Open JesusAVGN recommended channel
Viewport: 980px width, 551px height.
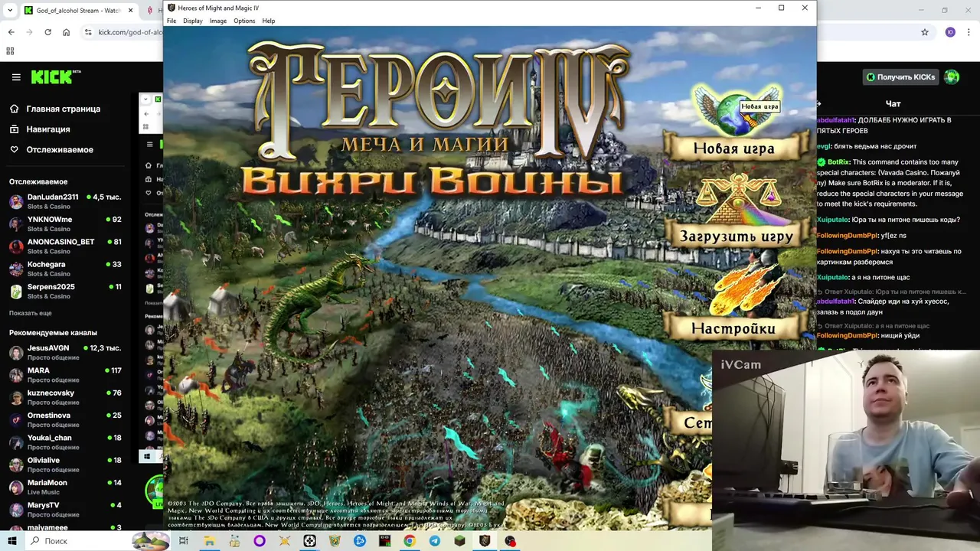click(x=65, y=352)
